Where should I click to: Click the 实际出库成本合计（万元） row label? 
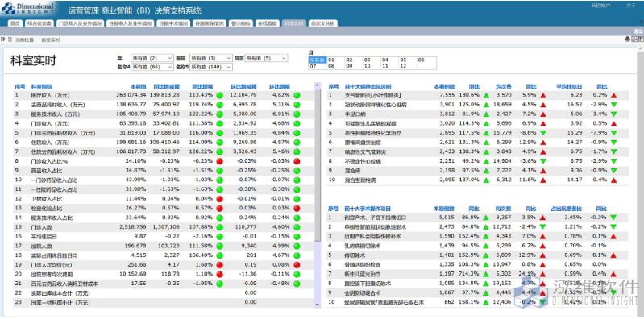coord(60,293)
